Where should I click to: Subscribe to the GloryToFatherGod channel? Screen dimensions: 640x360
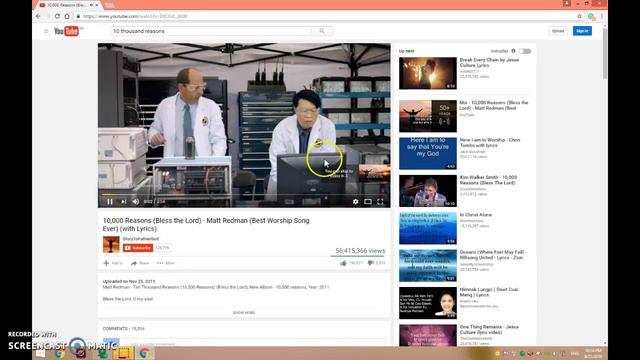[138, 248]
